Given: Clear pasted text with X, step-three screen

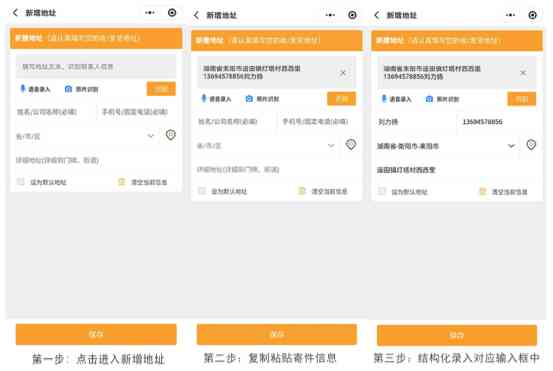Looking at the screenshot, I should click(x=523, y=73).
